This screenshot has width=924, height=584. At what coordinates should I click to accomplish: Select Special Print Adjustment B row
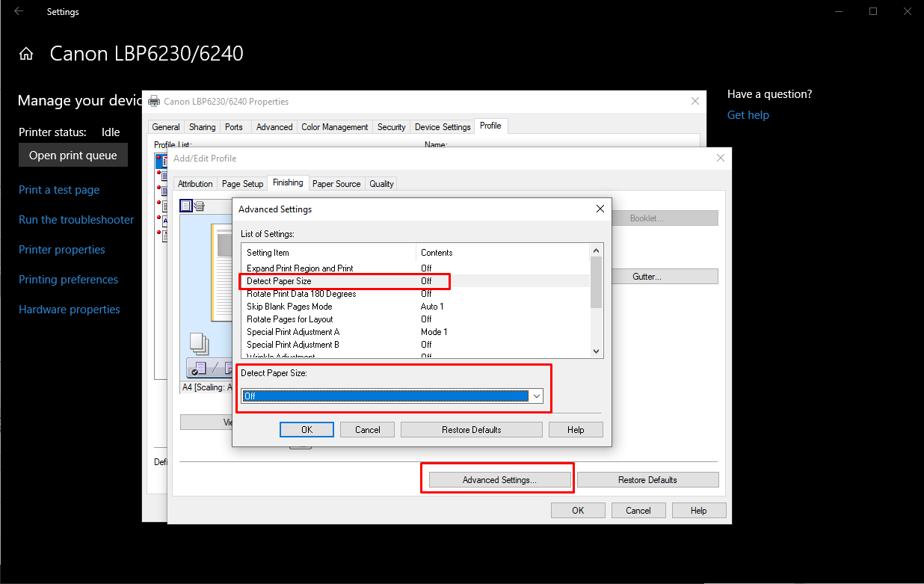pos(416,345)
